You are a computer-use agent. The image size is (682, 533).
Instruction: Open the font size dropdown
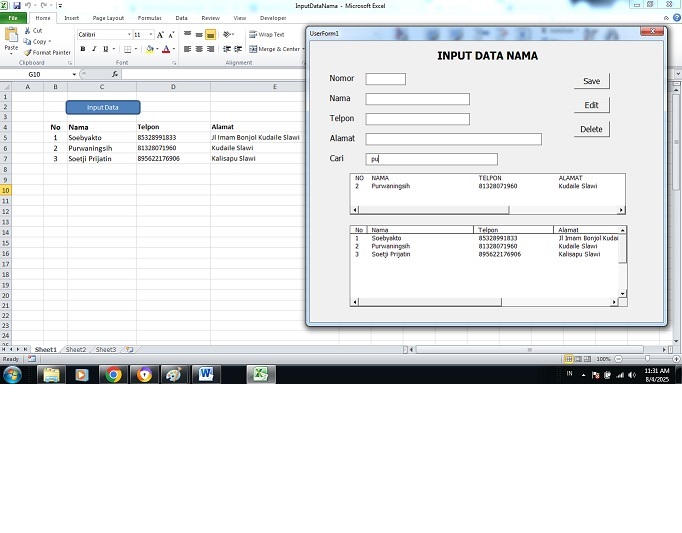[x=149, y=34]
